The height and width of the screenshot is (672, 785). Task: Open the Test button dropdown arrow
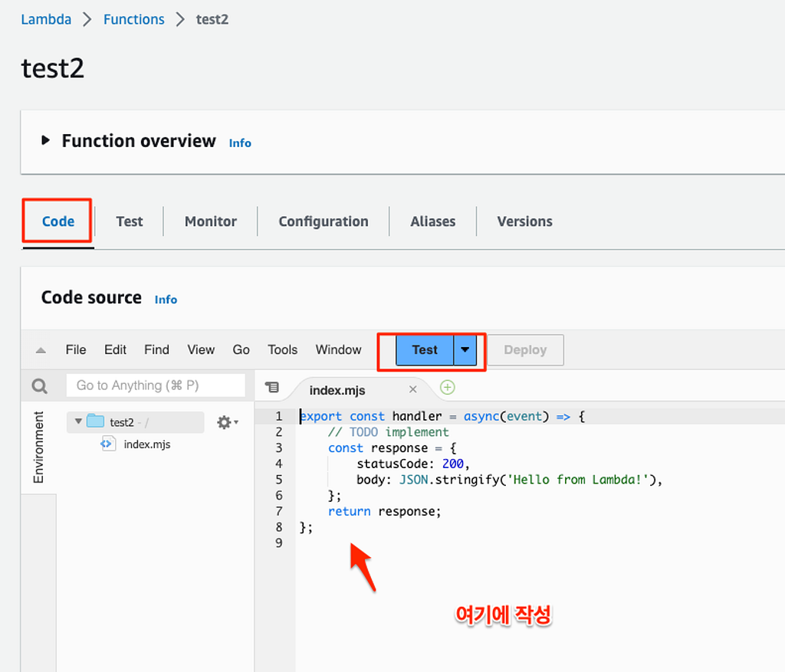click(465, 349)
